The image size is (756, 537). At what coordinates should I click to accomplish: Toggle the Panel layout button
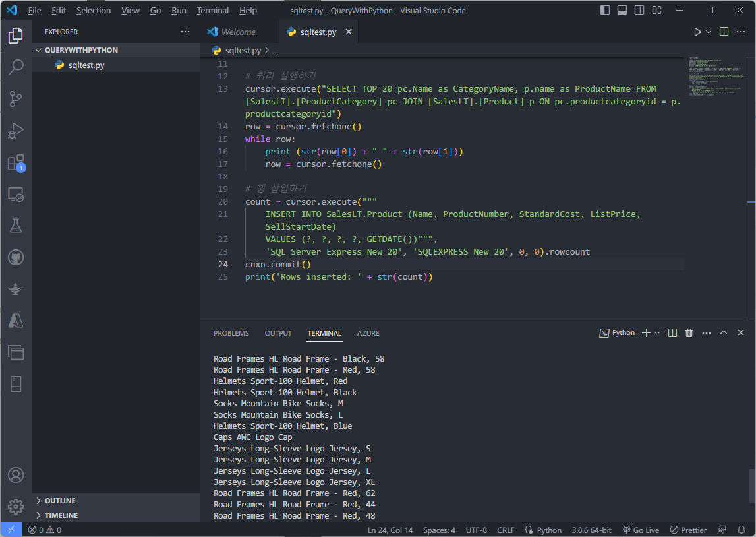pyautogui.click(x=622, y=10)
